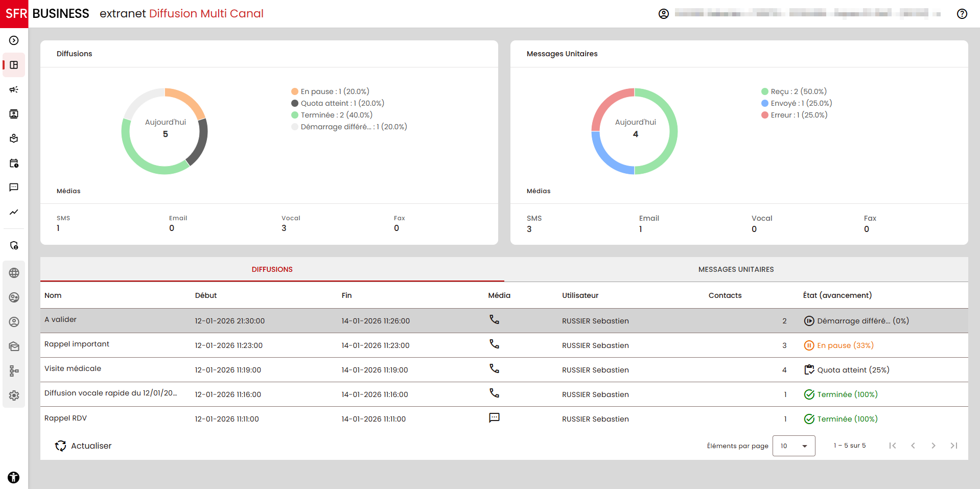This screenshot has height=489, width=980.
Task: Open the settings gear in sidebar
Action: tap(14, 395)
